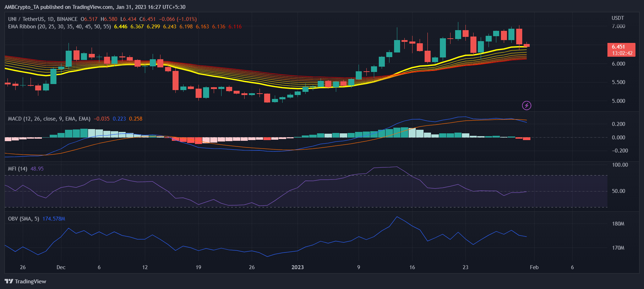Click the USDT currency label on price axis

(618, 18)
